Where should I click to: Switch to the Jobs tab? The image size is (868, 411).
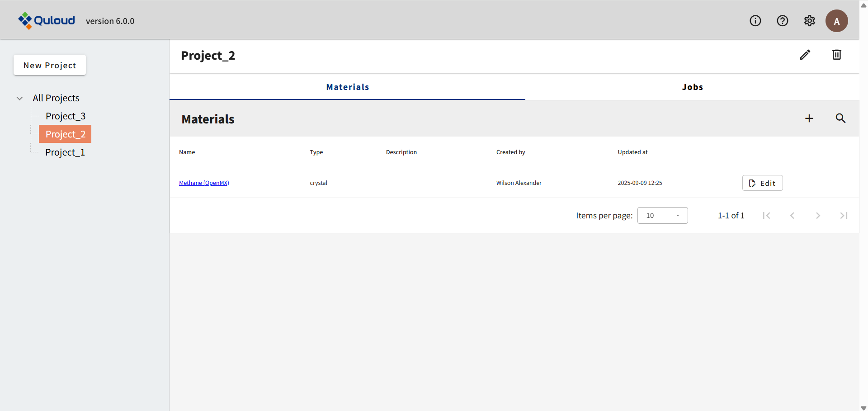tap(692, 87)
